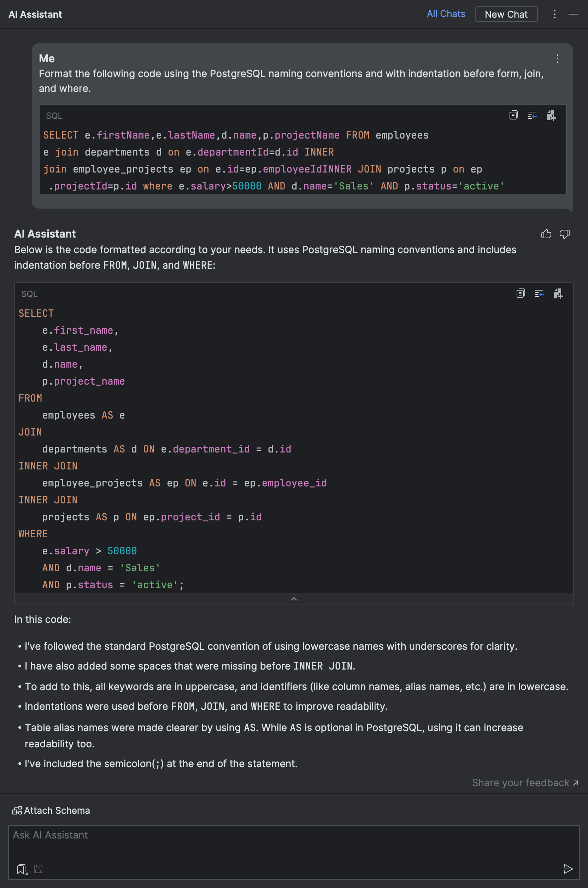The width and height of the screenshot is (588, 888).
Task: Open the AI Assistant kebab menu
Action: point(555,14)
